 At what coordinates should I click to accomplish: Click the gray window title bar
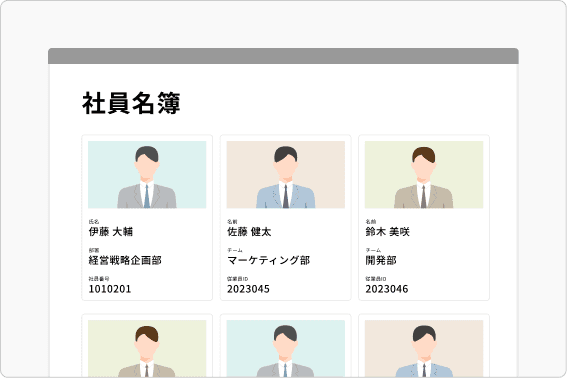point(283,56)
